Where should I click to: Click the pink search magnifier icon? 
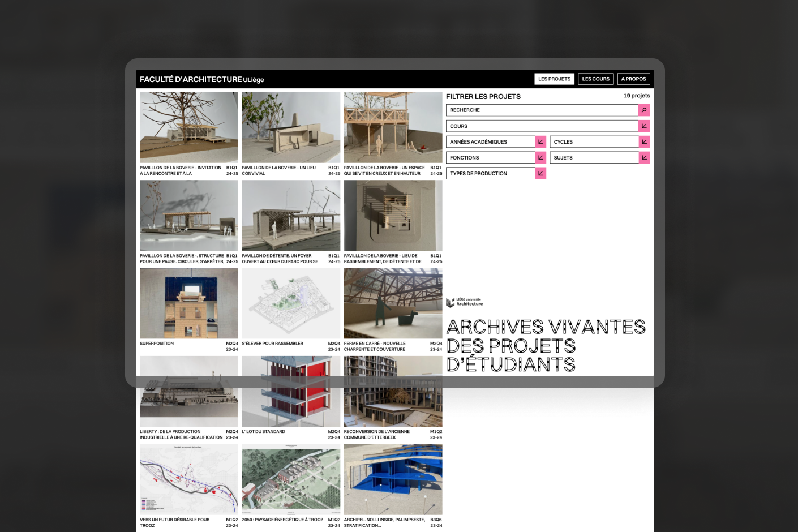point(643,110)
